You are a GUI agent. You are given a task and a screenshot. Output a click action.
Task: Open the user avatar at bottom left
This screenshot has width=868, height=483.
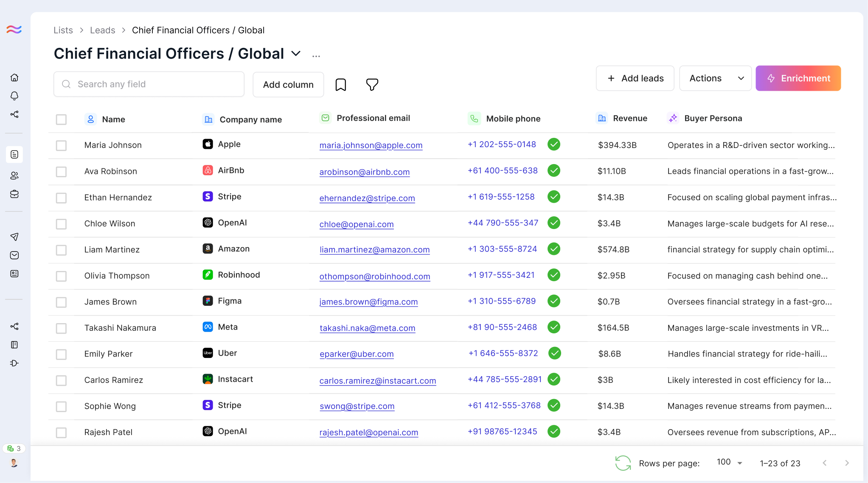click(x=14, y=463)
